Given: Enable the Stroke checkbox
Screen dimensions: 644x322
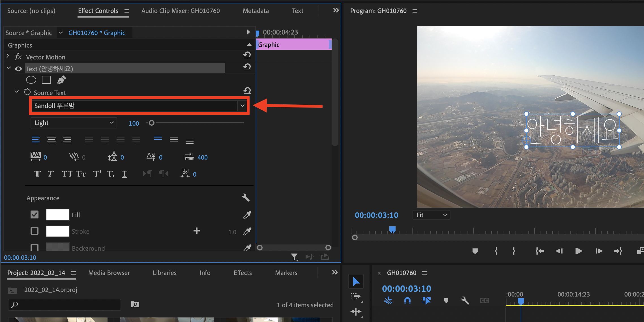Looking at the screenshot, I should point(35,231).
